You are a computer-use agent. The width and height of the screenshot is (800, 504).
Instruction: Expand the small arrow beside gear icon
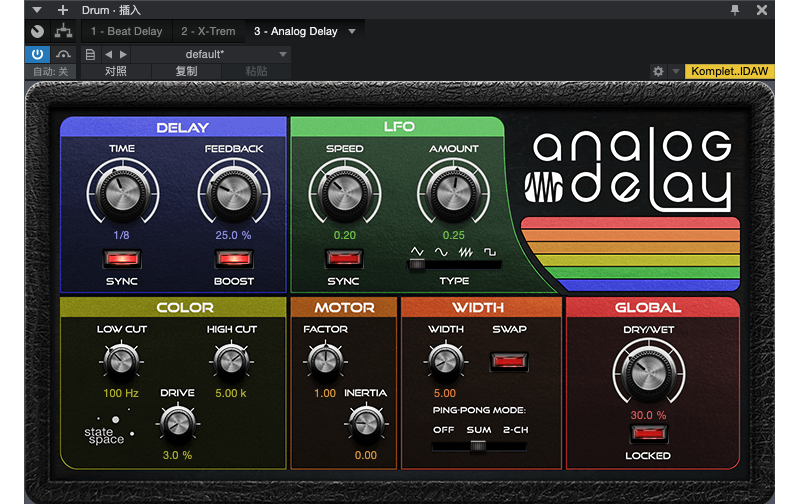(x=676, y=71)
